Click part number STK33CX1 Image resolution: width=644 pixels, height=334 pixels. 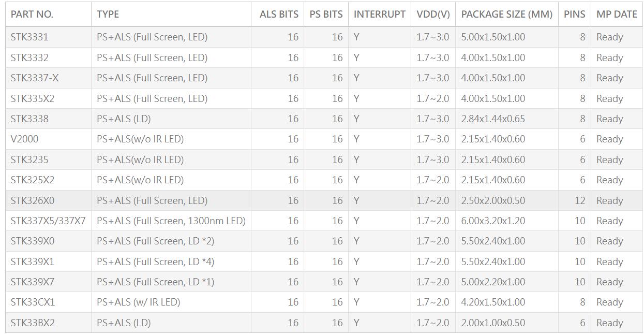tap(33, 302)
